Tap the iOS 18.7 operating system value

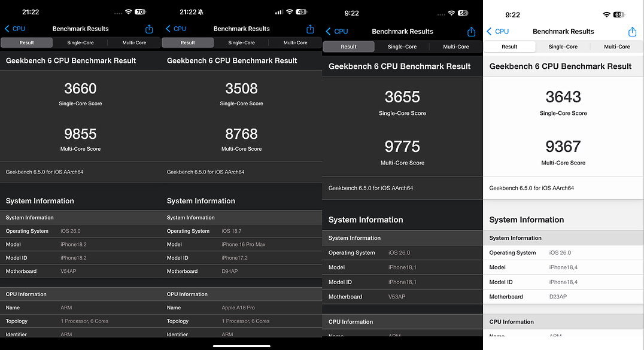232,231
